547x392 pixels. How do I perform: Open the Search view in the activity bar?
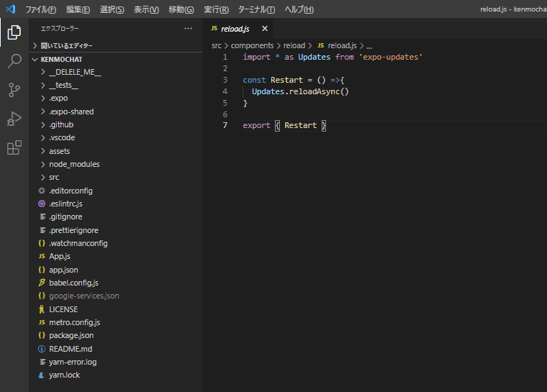14,61
